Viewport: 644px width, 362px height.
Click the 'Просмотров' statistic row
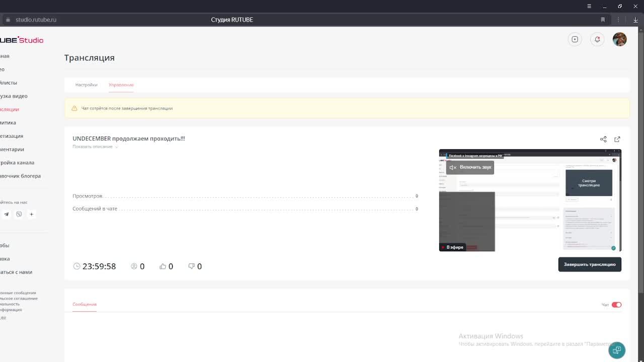pos(245,196)
